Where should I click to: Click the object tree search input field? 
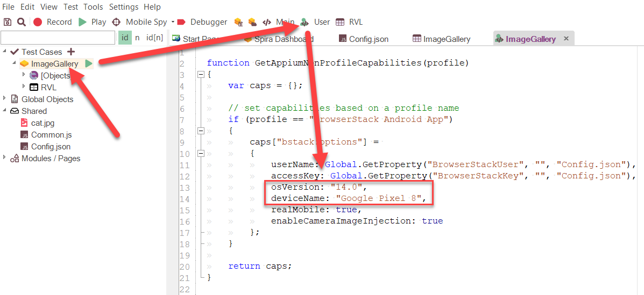[x=58, y=38]
